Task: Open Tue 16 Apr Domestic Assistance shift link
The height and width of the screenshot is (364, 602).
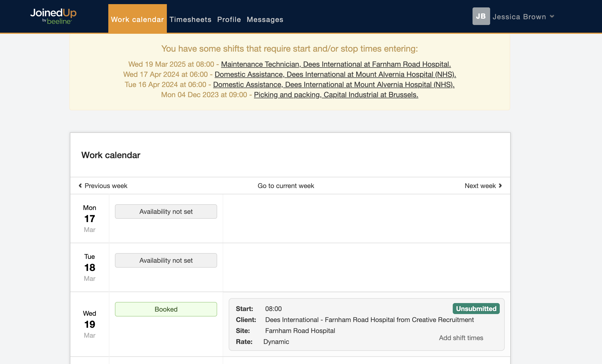Action: pos(334,85)
